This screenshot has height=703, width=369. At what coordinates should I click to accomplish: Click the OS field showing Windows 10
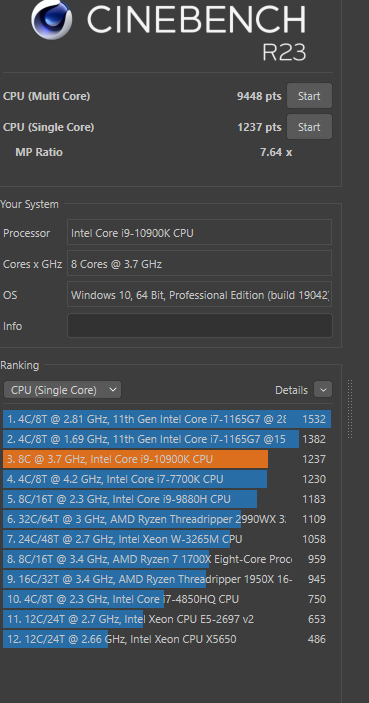pos(200,294)
